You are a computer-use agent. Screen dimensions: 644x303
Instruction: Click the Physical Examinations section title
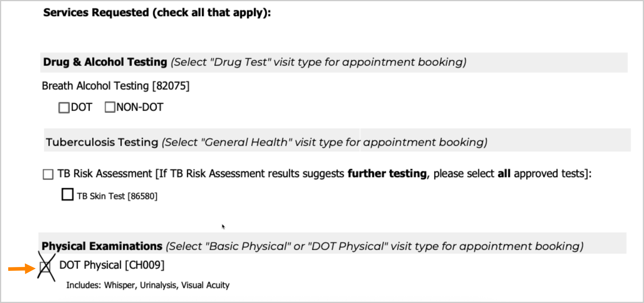pos(102,246)
